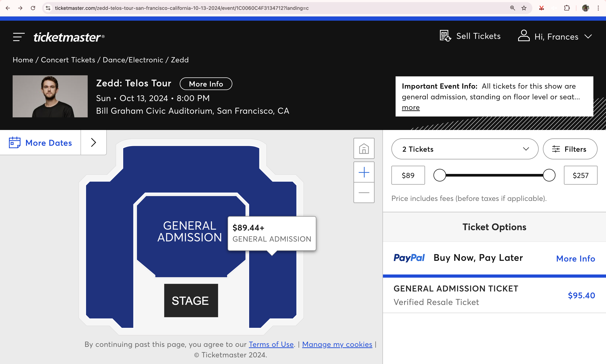This screenshot has width=606, height=364.
Task: Go back with the browser back arrow
Action: pyautogui.click(x=8, y=8)
